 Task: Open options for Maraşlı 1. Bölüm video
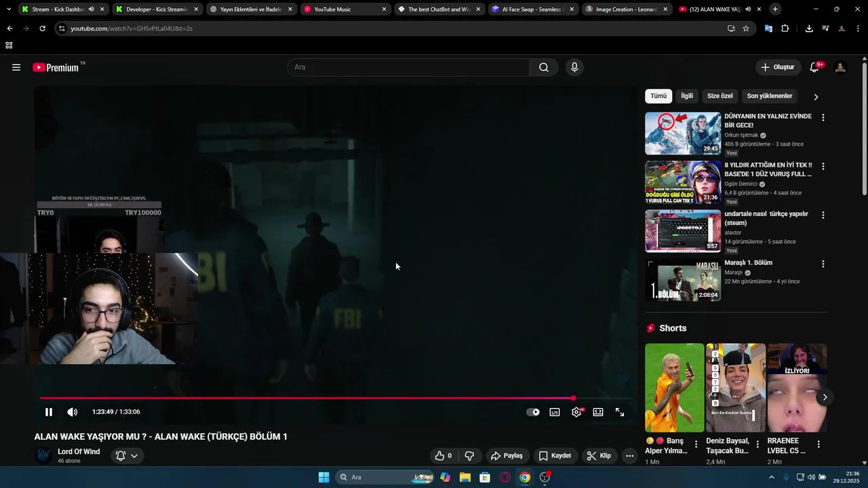(823, 264)
